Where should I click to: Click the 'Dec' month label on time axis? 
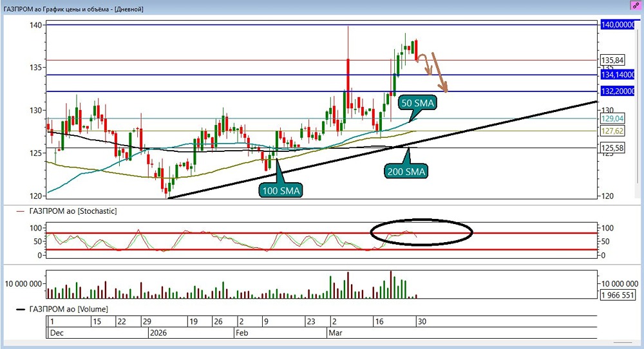point(57,332)
